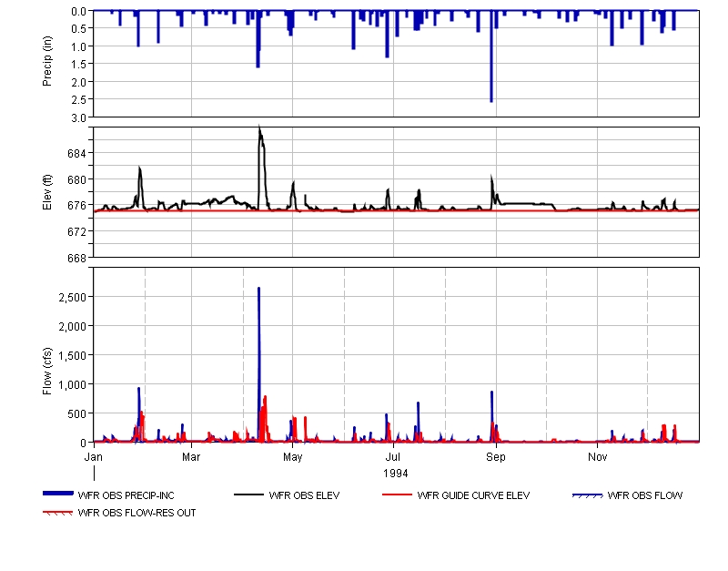The height and width of the screenshot is (571, 728).
Task: Select the WFR OBS FLOW legend text
Action: [644, 496]
